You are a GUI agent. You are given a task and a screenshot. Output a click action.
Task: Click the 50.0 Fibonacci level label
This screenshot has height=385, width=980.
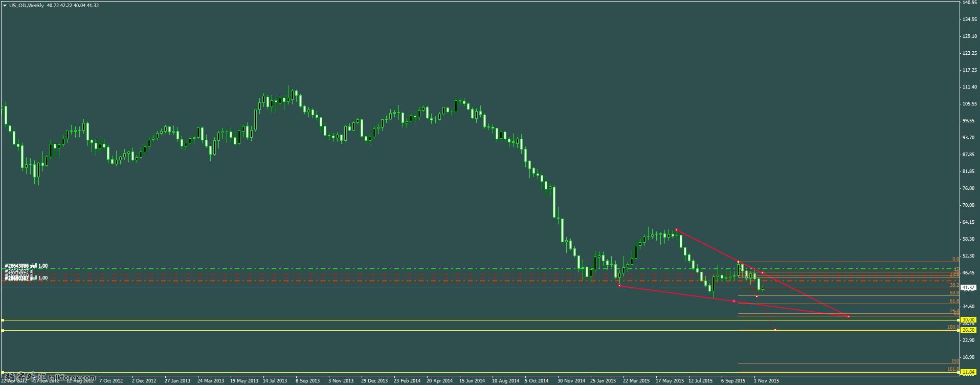pos(954,293)
